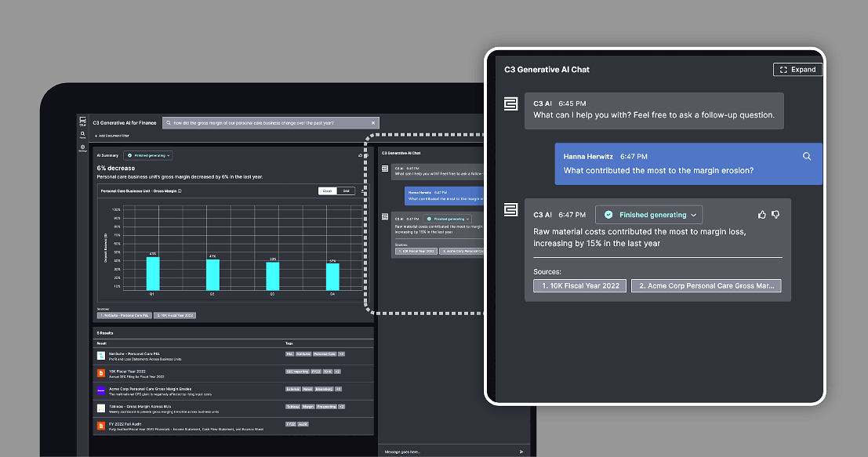Open the 'NetSuite - Personal Care P&L' result title
This screenshot has height=457, width=868.
135,354
